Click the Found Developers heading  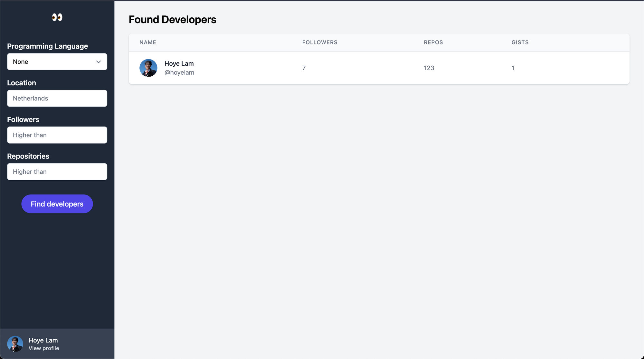[x=172, y=20]
